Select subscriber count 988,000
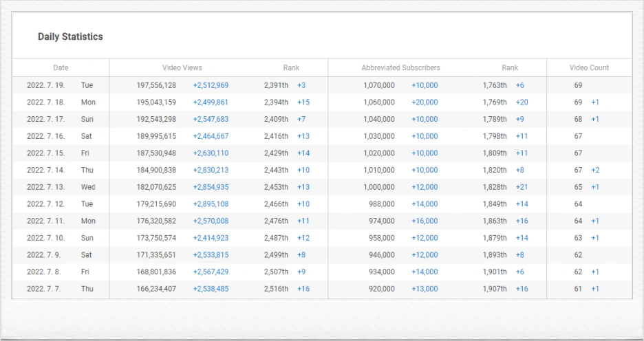The height and width of the screenshot is (341, 644). point(382,204)
